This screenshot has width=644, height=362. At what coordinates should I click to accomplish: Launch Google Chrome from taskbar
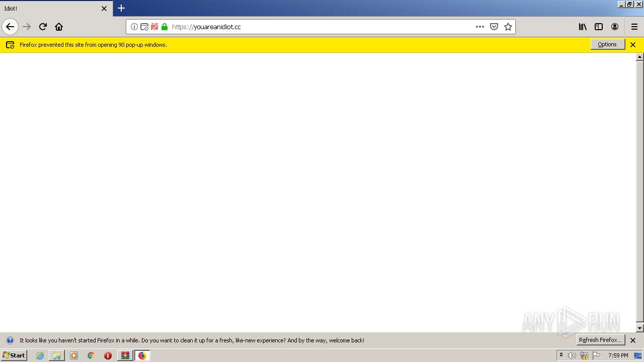91,355
